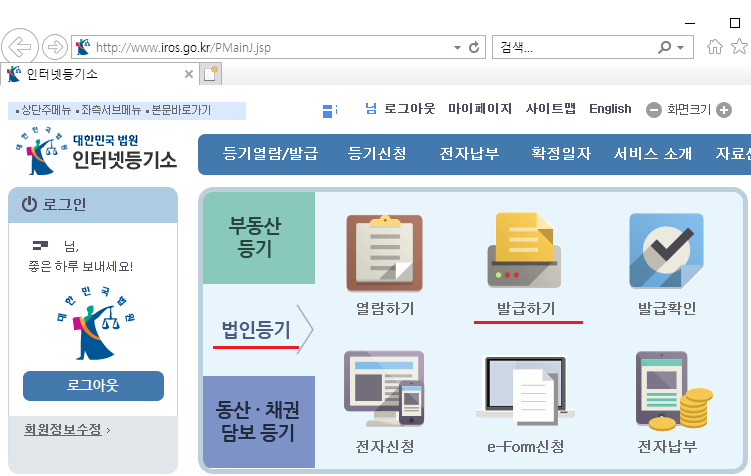The width and height of the screenshot is (751, 476).
Task: Open the search provider dropdown arrow
Action: [680, 47]
